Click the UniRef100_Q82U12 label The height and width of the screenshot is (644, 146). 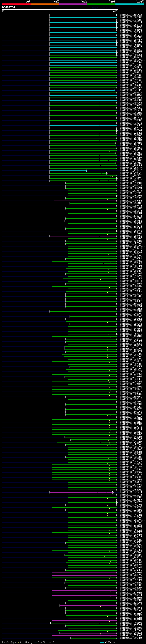(x=131, y=605)
